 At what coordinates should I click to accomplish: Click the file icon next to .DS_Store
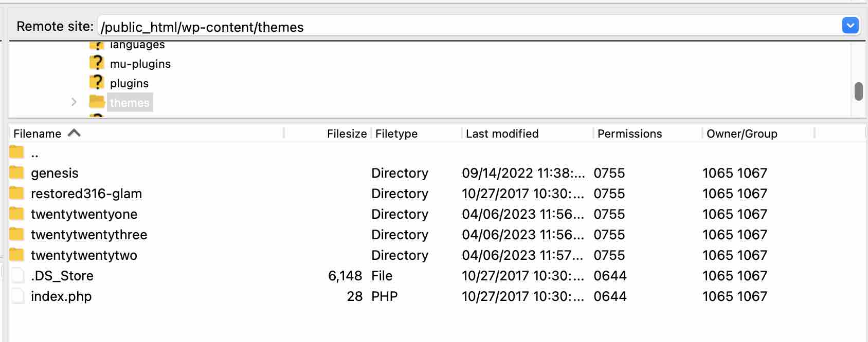click(x=17, y=276)
